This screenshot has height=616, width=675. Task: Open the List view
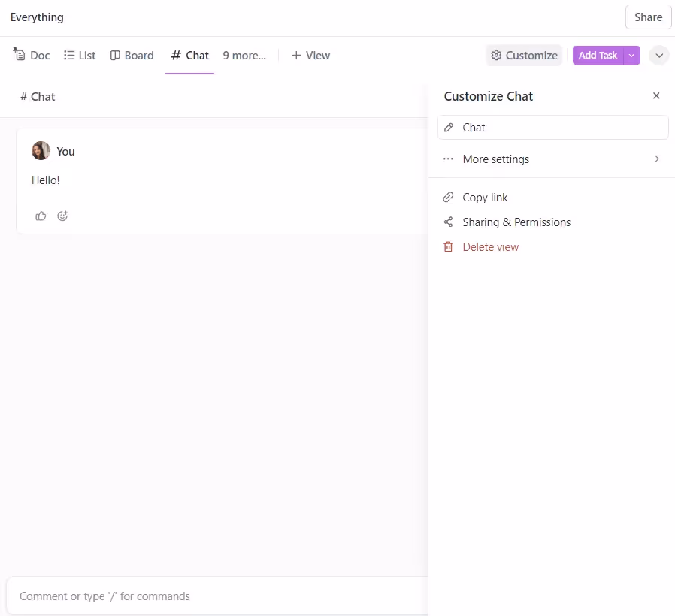[80, 55]
